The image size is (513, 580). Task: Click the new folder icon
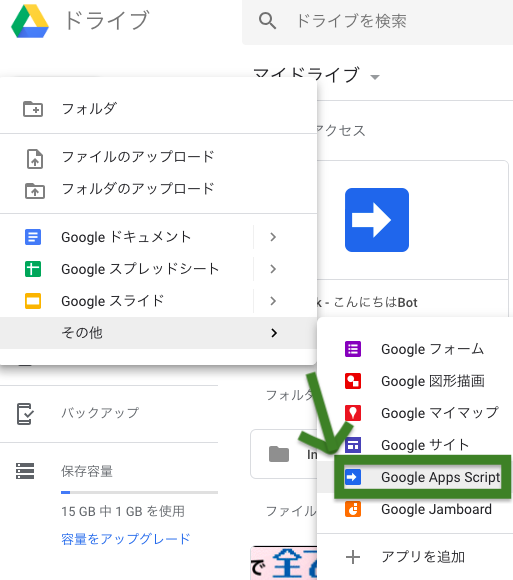tap(33, 109)
